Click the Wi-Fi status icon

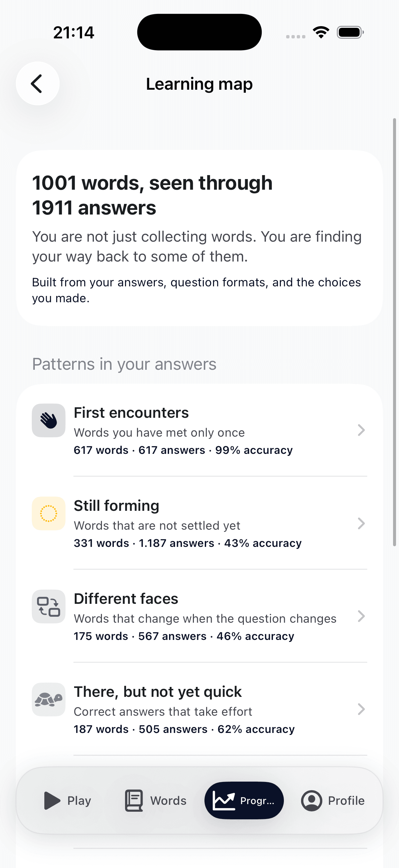pos(321,32)
